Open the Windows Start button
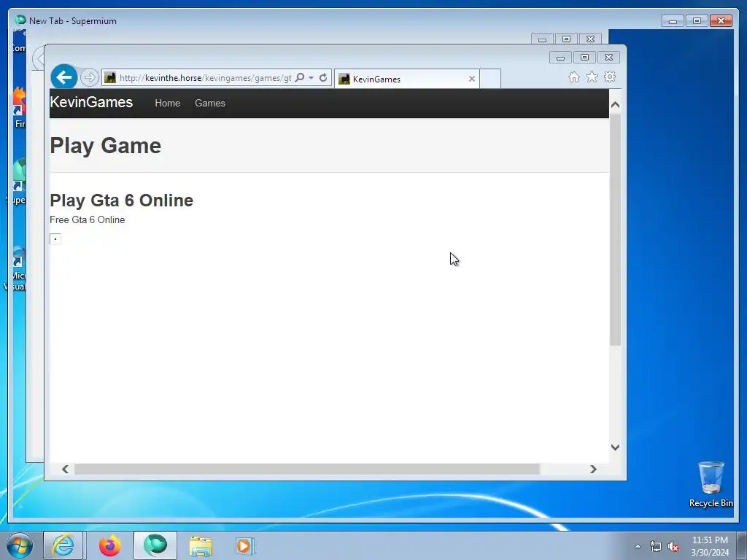 click(20, 545)
